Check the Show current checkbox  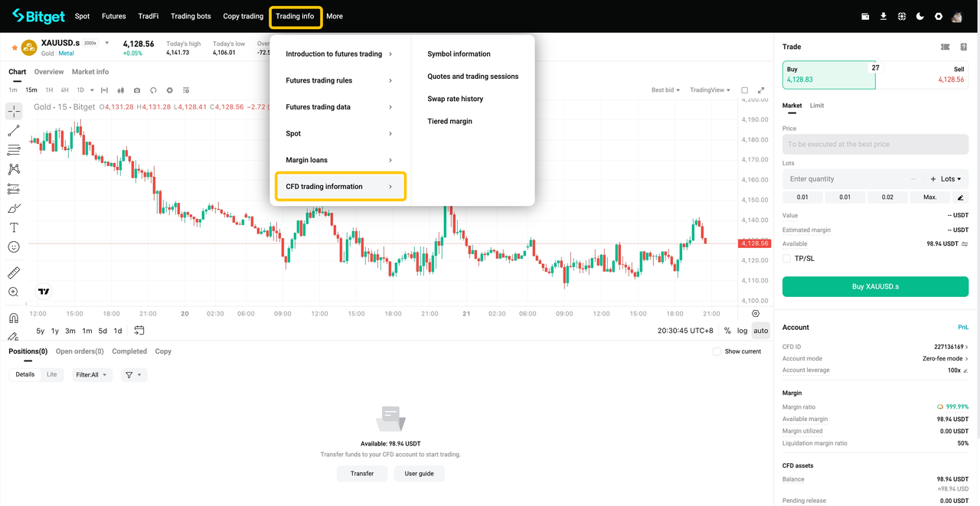coord(717,351)
